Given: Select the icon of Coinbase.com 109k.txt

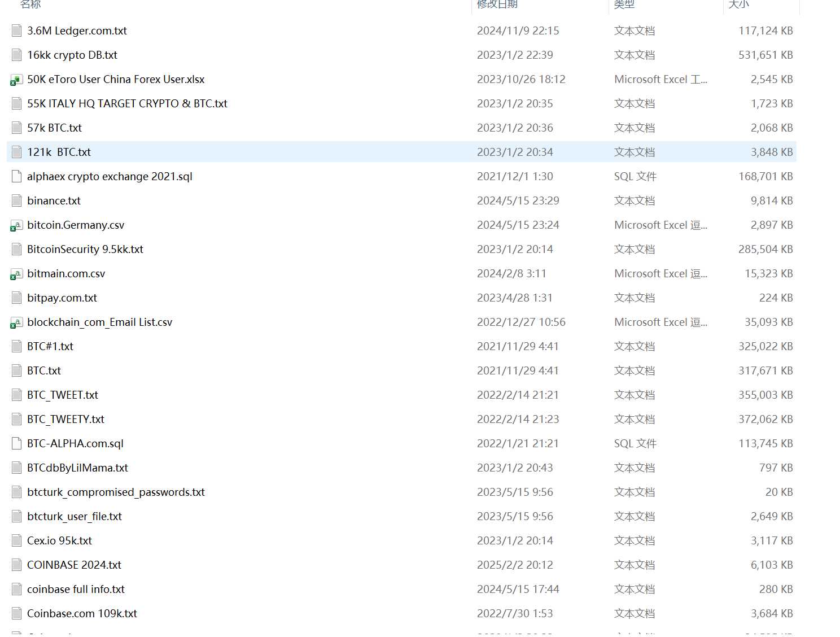Looking at the screenshot, I should point(16,613).
